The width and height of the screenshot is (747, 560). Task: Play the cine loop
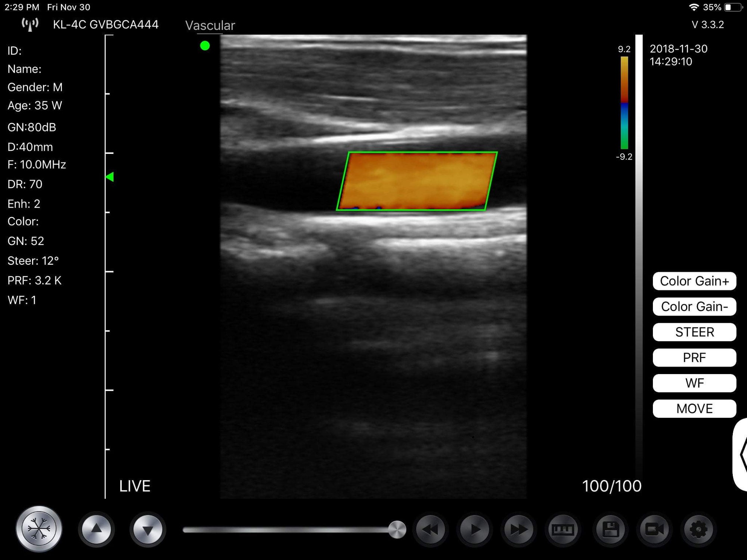475,528
